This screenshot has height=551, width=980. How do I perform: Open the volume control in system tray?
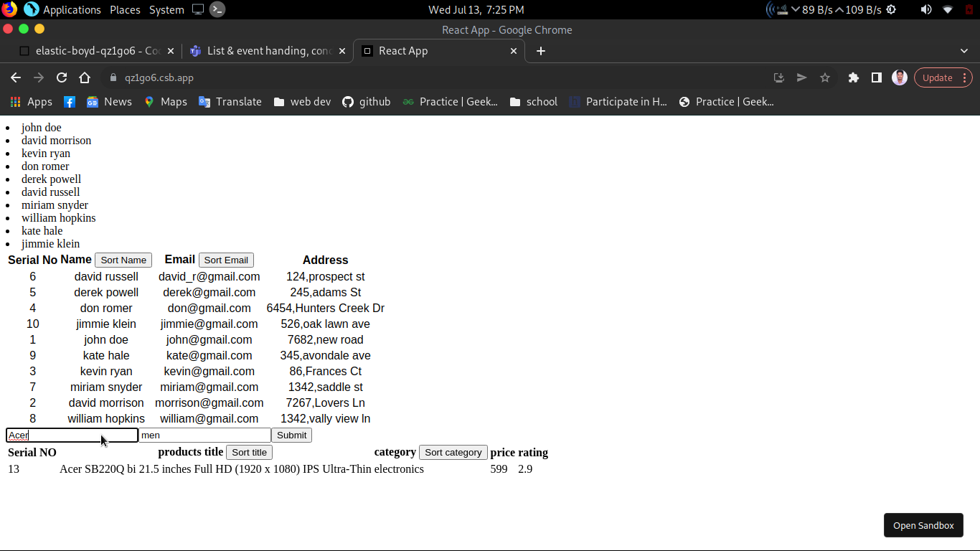tap(926, 9)
